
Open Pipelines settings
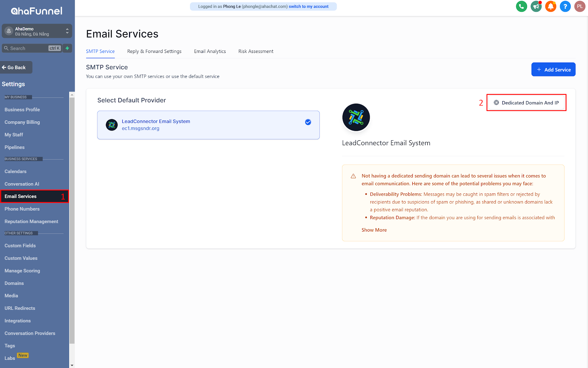coord(14,147)
